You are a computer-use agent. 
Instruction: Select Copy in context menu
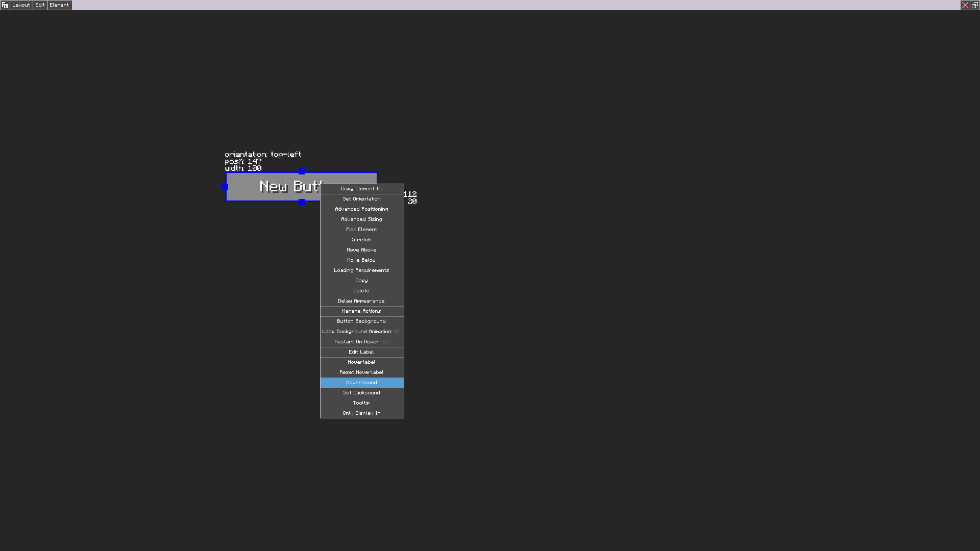pyautogui.click(x=362, y=281)
